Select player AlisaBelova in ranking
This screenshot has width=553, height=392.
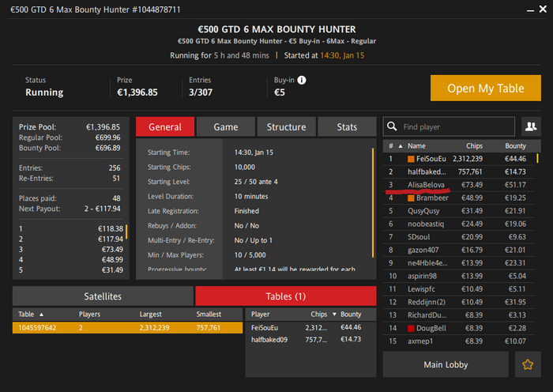click(x=459, y=185)
